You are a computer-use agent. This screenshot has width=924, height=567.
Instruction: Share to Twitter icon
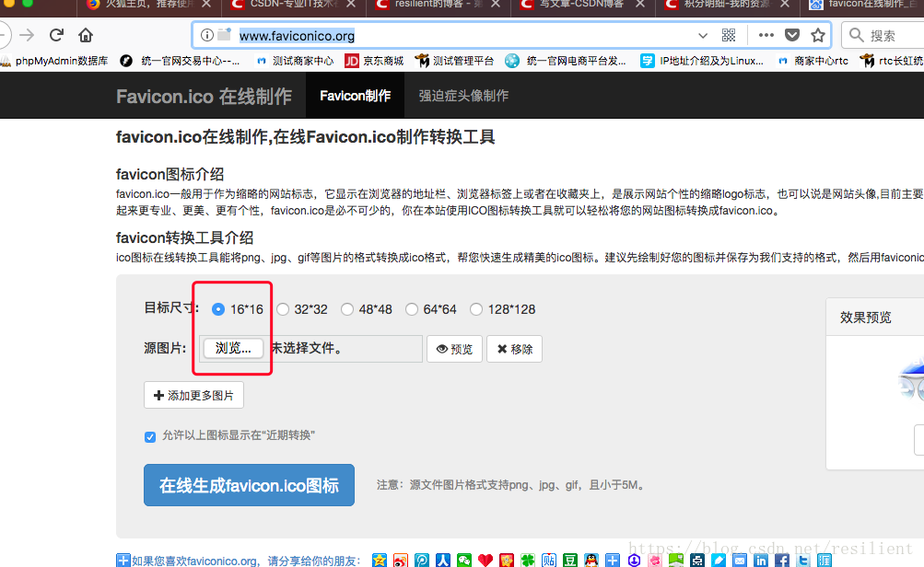point(802,561)
